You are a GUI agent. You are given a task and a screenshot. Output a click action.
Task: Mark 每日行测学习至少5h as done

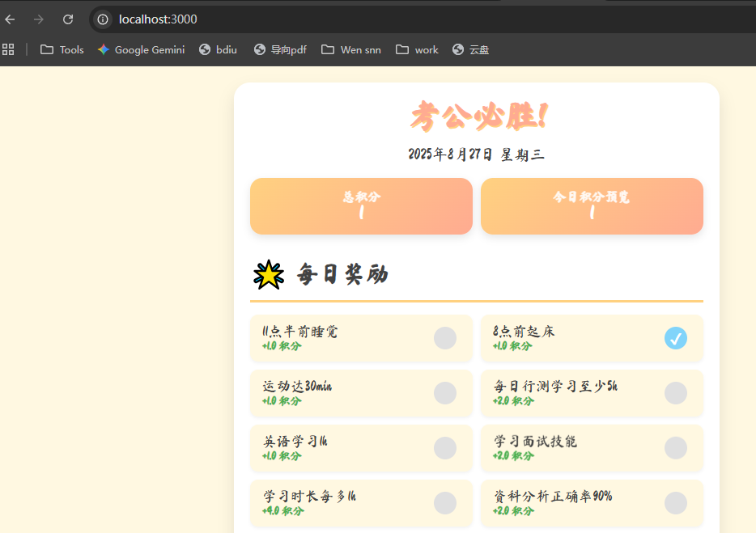pyautogui.click(x=676, y=393)
